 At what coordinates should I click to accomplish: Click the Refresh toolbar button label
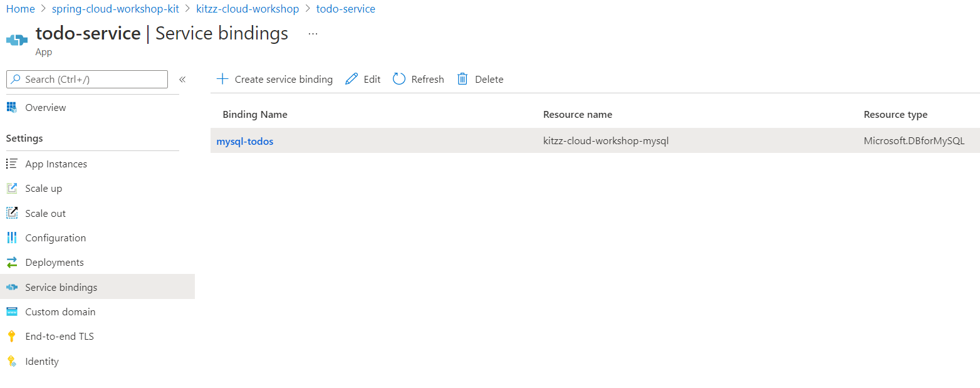click(427, 80)
